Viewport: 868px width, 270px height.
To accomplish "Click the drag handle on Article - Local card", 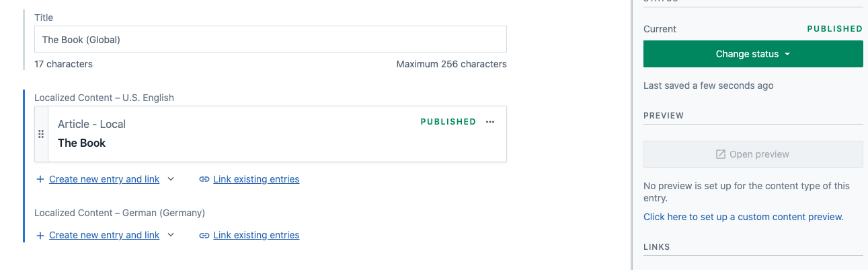I will [x=41, y=134].
